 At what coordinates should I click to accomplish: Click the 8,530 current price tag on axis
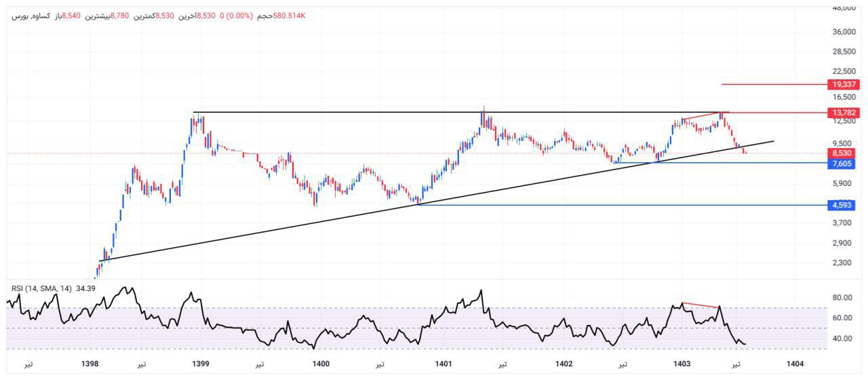pos(842,153)
